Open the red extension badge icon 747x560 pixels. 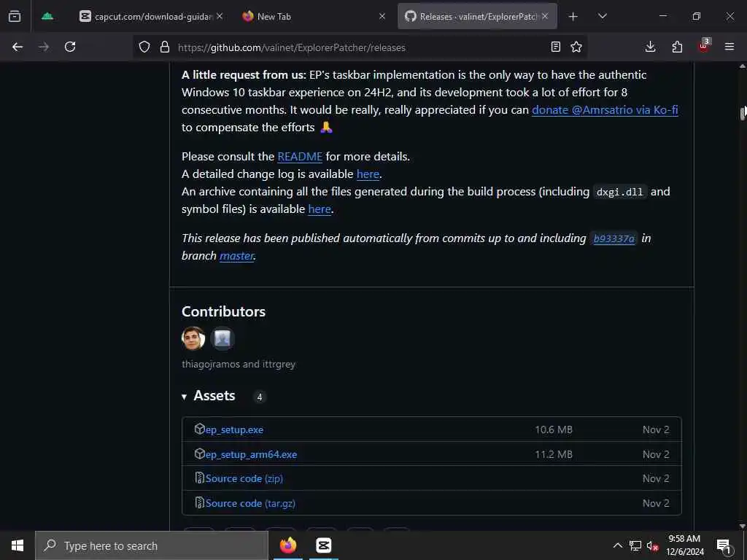click(x=704, y=46)
